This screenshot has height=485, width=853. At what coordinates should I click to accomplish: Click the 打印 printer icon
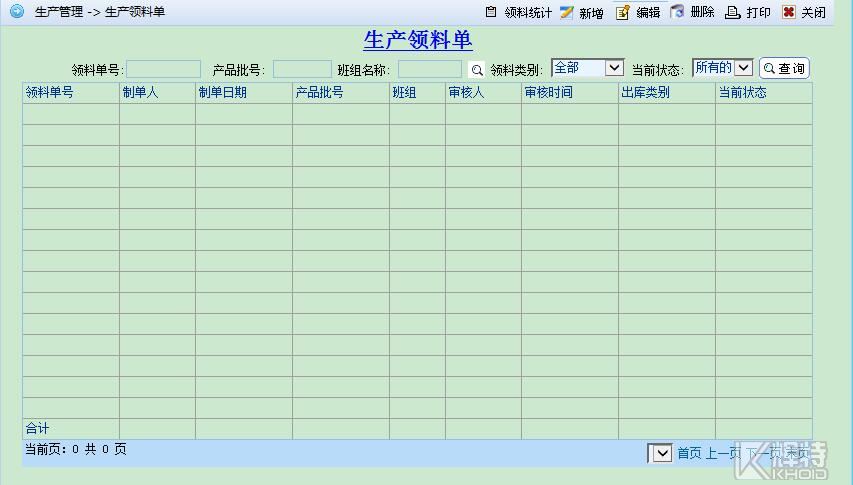coord(732,12)
